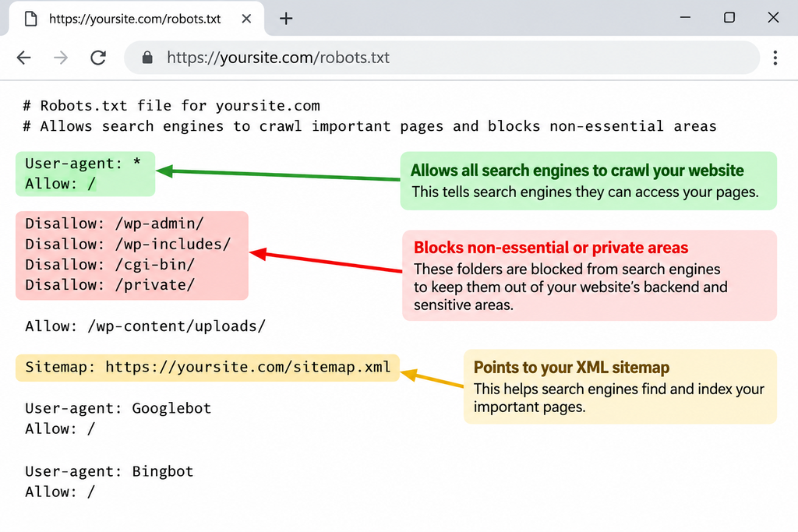Click the 'Sitemap: https://yoursite.com/sitemap.xml' line

(x=207, y=367)
